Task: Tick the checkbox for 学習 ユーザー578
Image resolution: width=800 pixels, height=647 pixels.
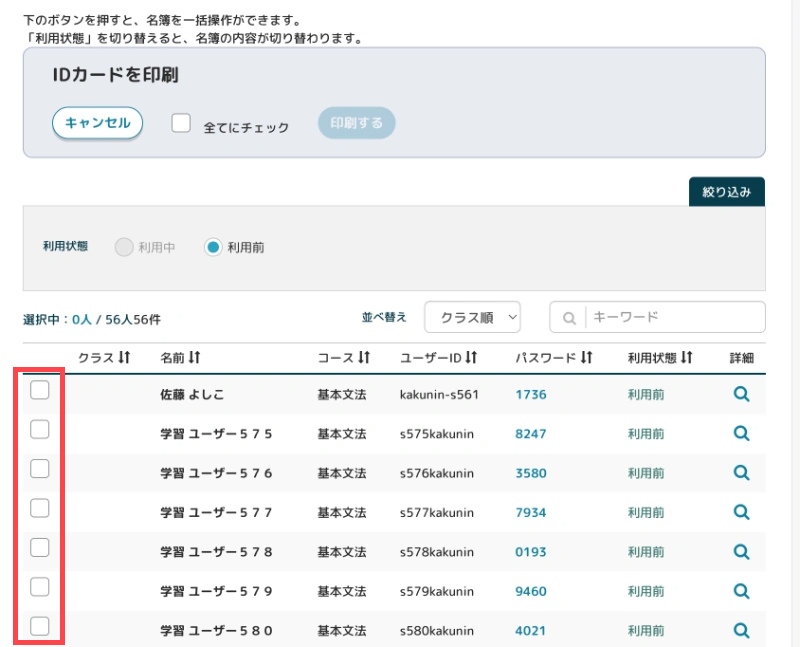Action: [x=40, y=548]
